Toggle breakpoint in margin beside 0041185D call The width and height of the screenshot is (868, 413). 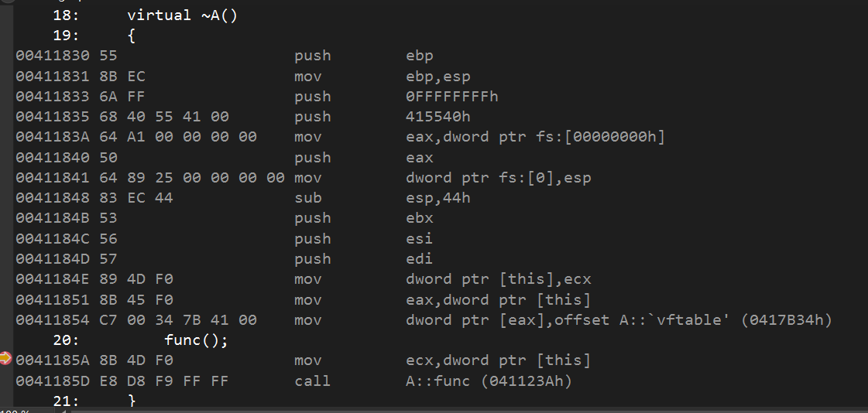click(x=6, y=381)
